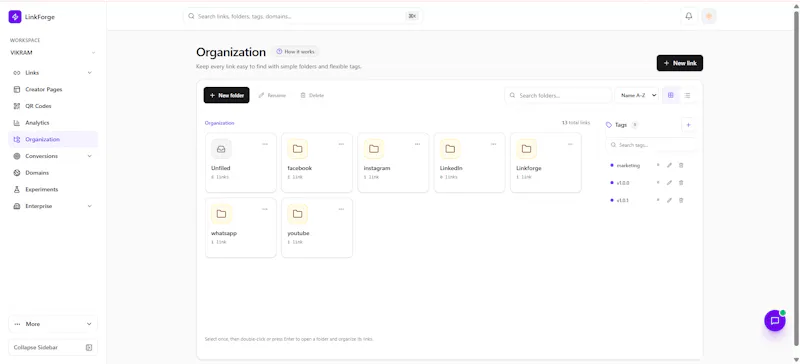This screenshot has height=364, width=800.
Task: Select Organization in sidebar
Action: 53,139
